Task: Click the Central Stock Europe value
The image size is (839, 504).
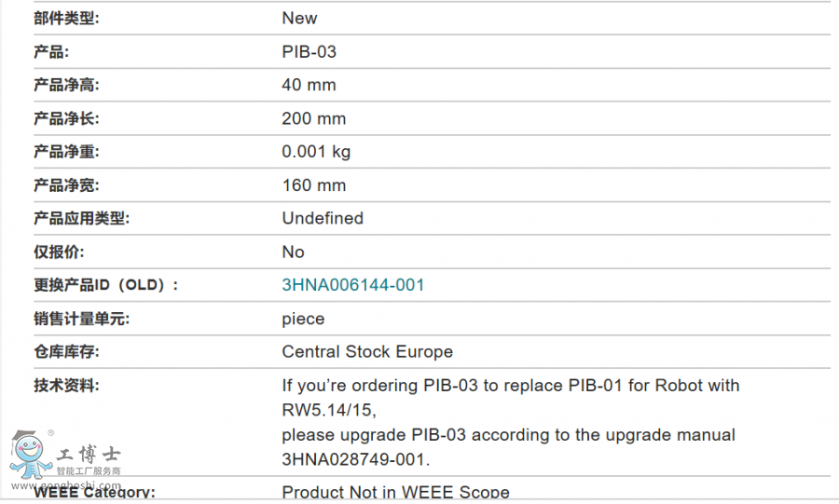Action: 367,352
